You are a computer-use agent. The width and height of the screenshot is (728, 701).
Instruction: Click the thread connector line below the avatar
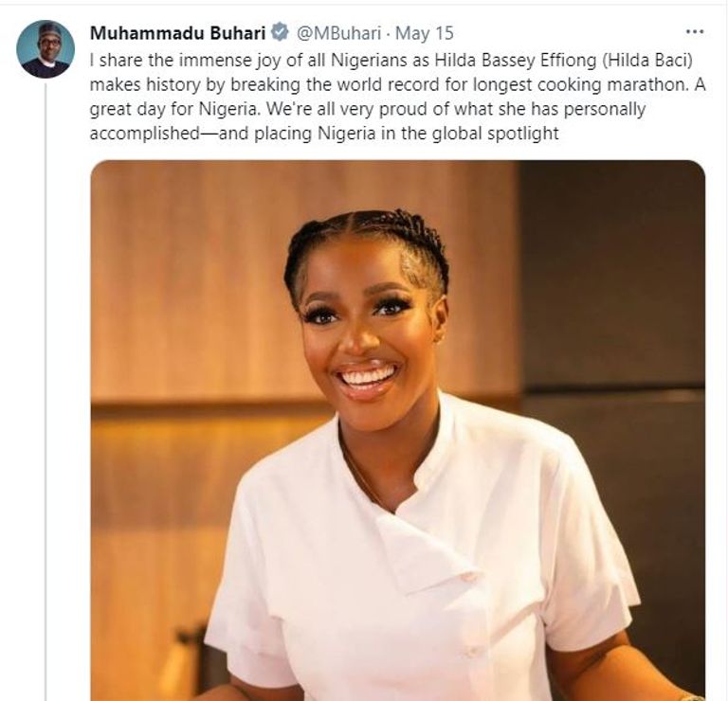pyautogui.click(x=45, y=379)
